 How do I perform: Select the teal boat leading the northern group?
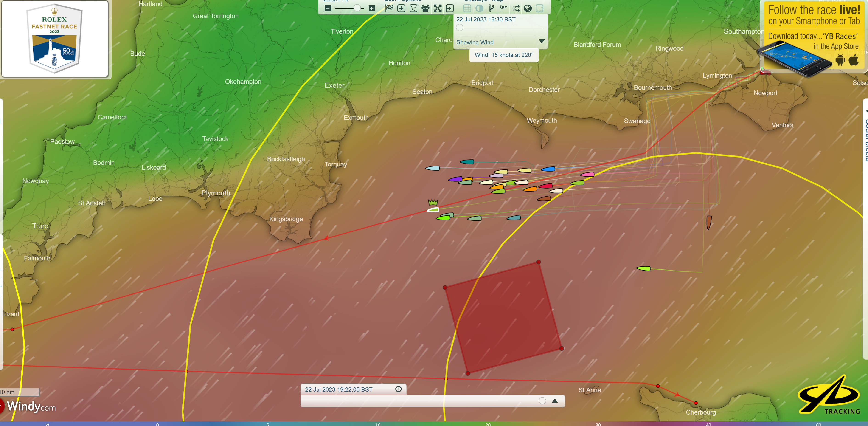pos(467,162)
